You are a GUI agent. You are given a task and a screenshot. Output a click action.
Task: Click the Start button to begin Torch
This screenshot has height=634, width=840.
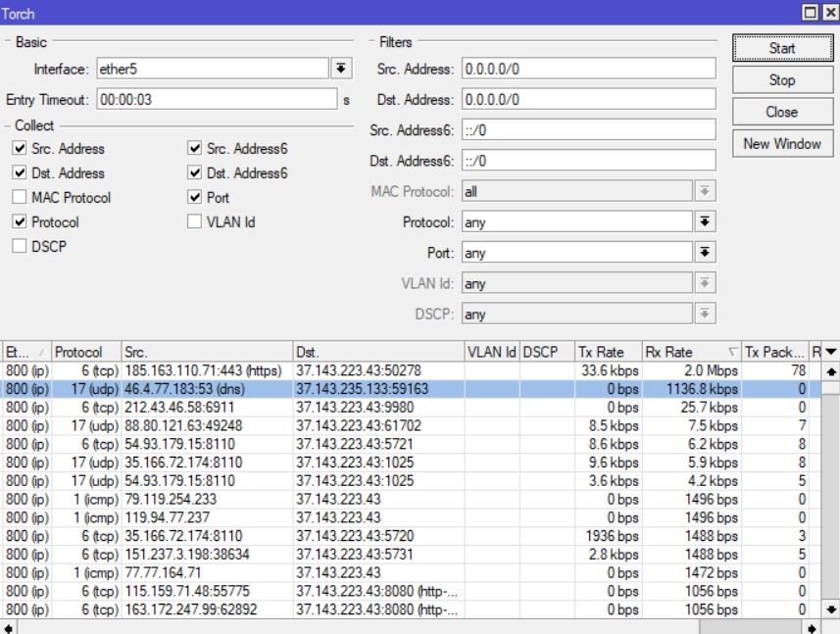click(781, 48)
